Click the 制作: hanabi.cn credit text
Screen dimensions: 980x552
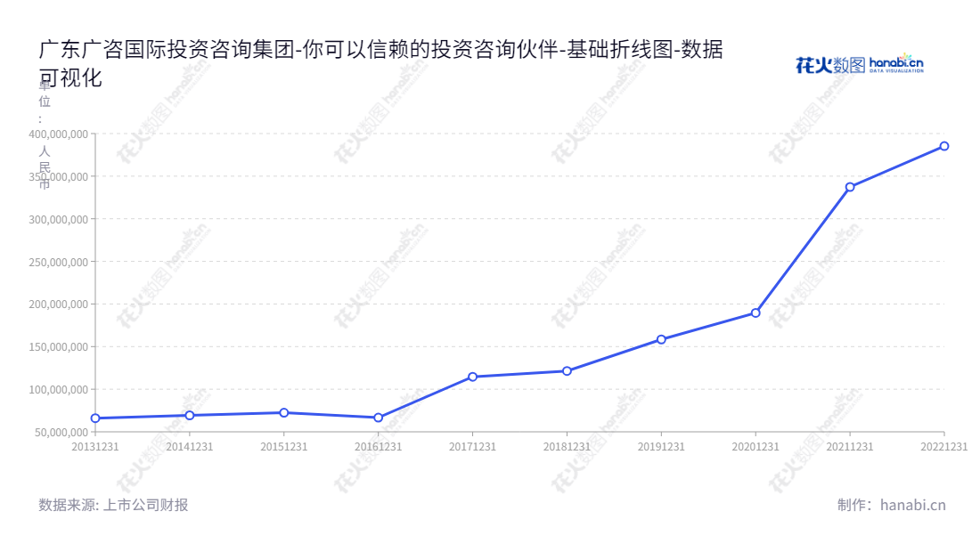(x=891, y=505)
